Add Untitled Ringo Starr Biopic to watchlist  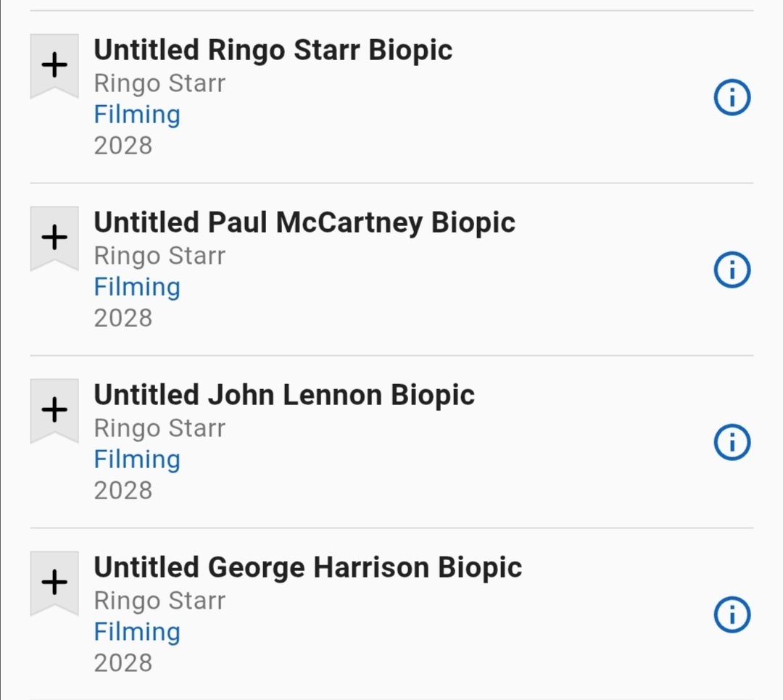coord(54,65)
